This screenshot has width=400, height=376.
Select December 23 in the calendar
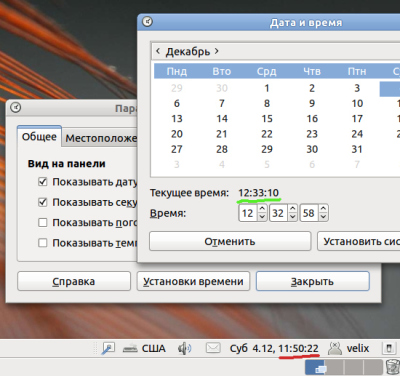(x=312, y=134)
